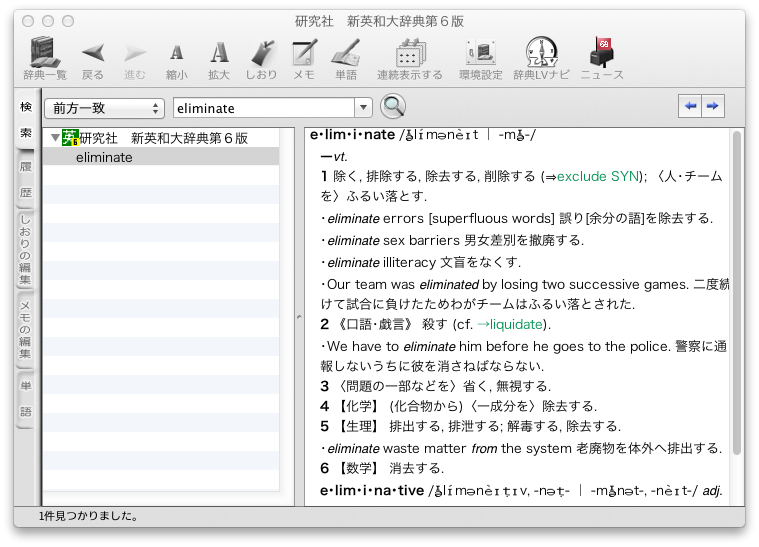759x547 pixels.
Task: Click the 'eliminate sex barriers' example line
Action: point(452,240)
